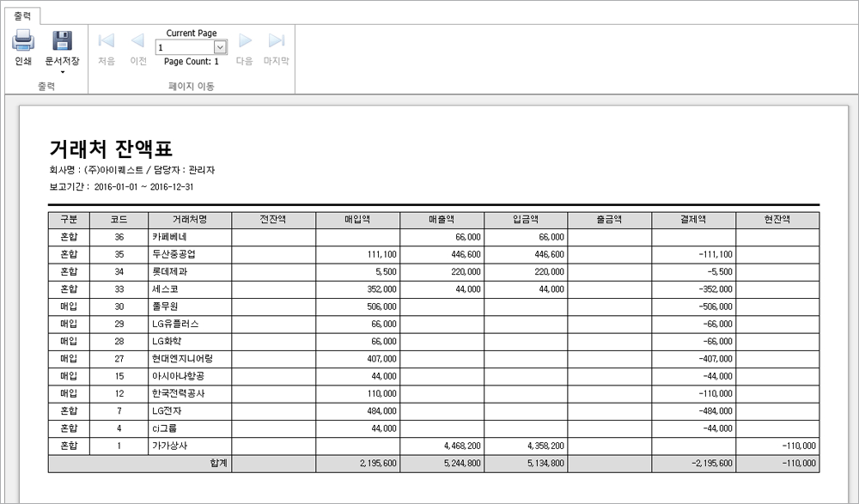Screen dimensions: 859x504
Task: Click the Page Count: 1 label
Action: point(192,61)
